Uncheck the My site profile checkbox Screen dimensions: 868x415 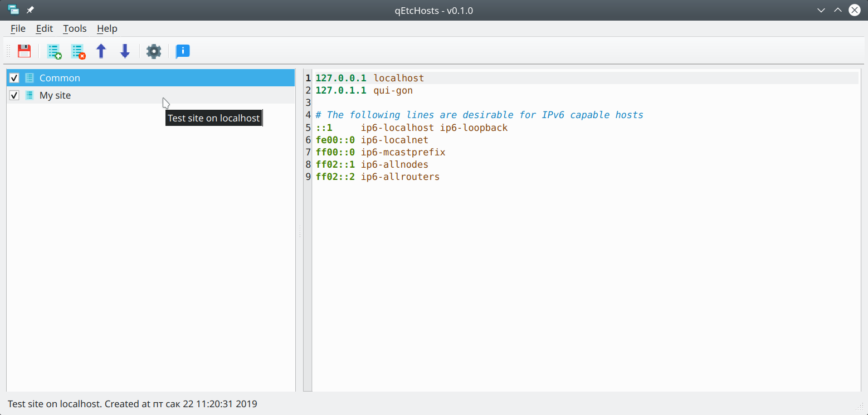14,95
